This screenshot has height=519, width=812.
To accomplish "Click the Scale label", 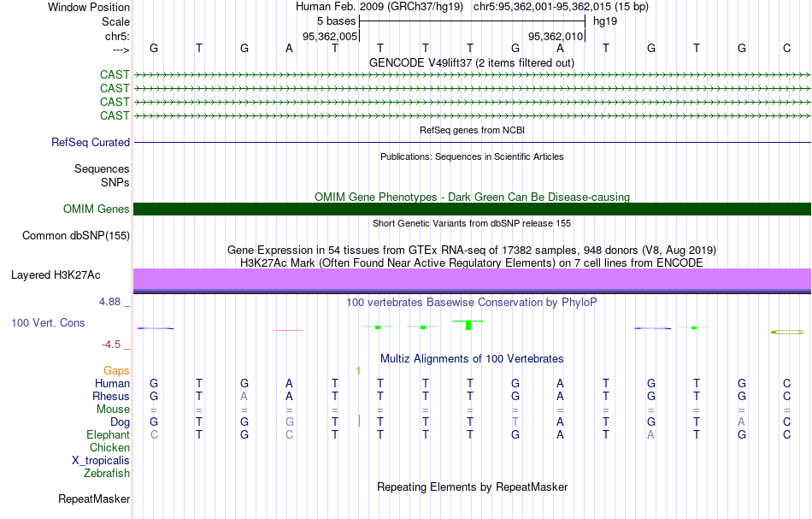I will click(115, 21).
